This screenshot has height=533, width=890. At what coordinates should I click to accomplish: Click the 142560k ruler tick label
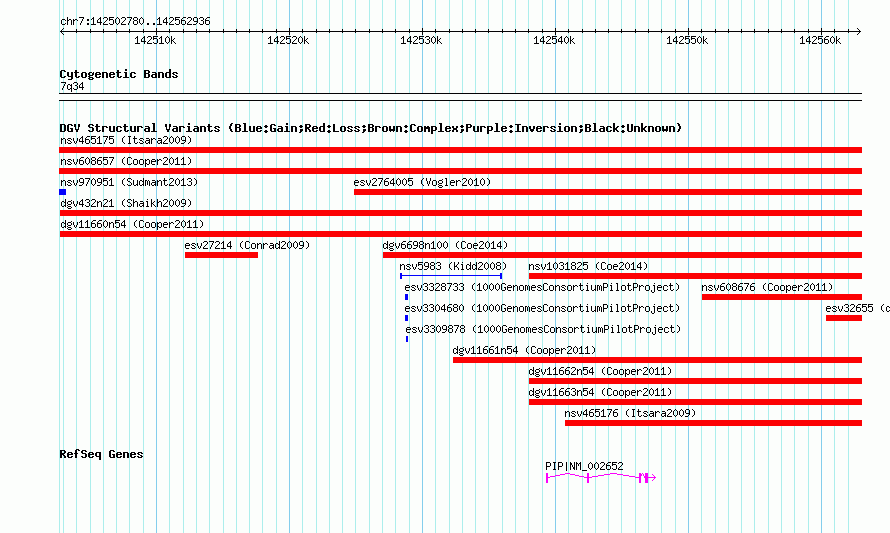click(x=820, y=40)
